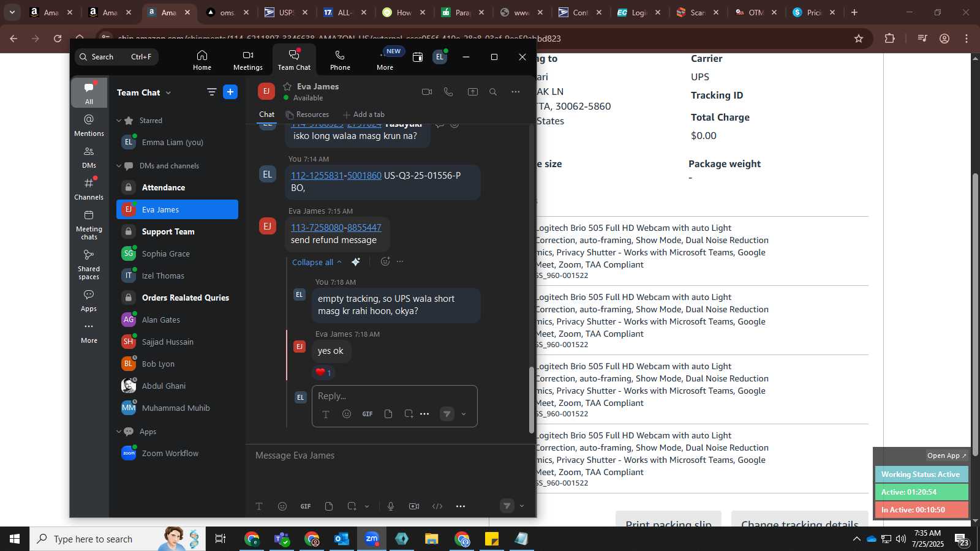Open DMs in the Zoom sidebar
Image resolution: width=980 pixels, height=551 pixels.
pyautogui.click(x=89, y=157)
